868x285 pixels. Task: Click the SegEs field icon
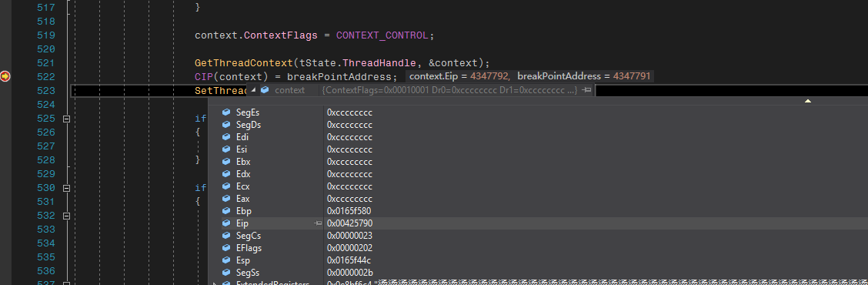[226, 112]
